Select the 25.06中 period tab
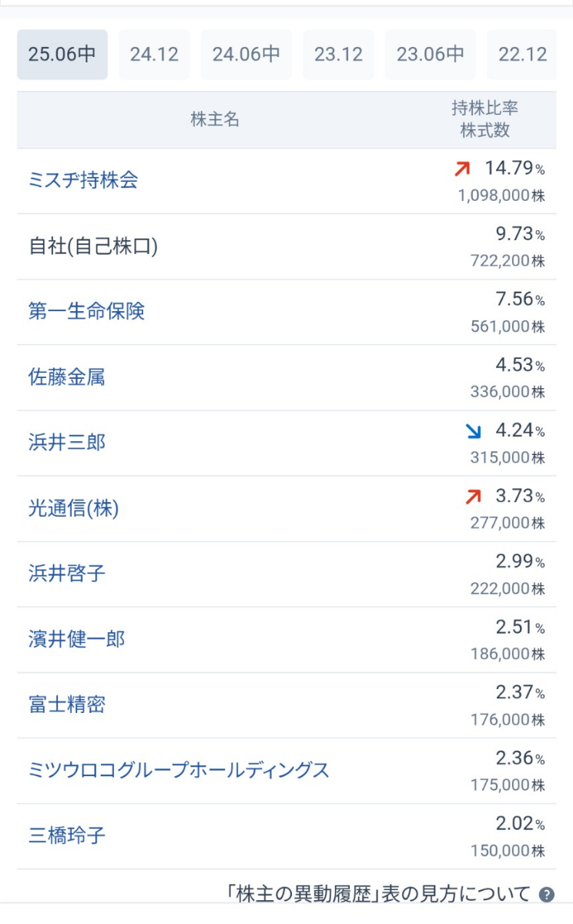 pos(62,55)
